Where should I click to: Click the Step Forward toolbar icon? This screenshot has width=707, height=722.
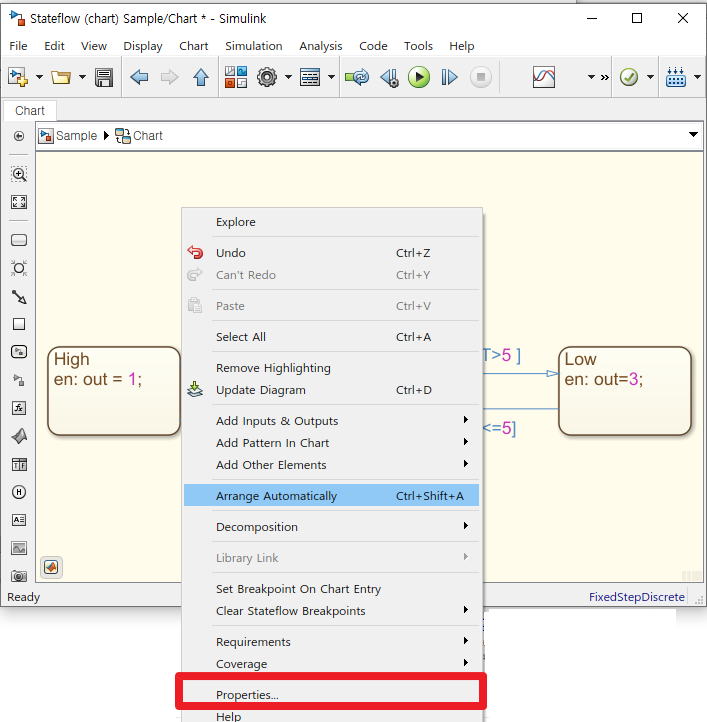(x=450, y=77)
